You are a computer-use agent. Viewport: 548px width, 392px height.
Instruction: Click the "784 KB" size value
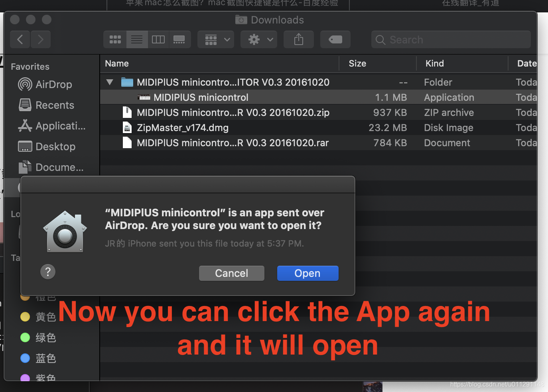point(390,143)
